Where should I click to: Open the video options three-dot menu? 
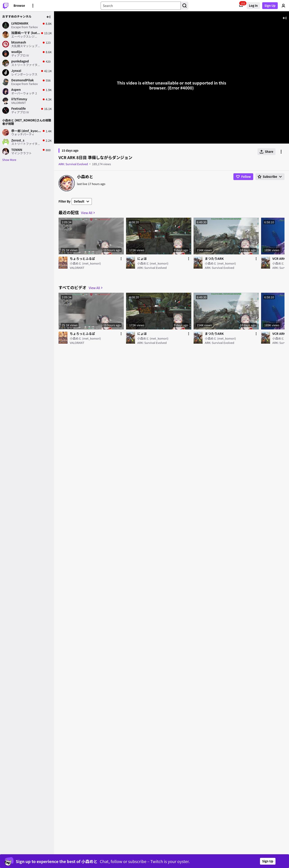click(281, 152)
